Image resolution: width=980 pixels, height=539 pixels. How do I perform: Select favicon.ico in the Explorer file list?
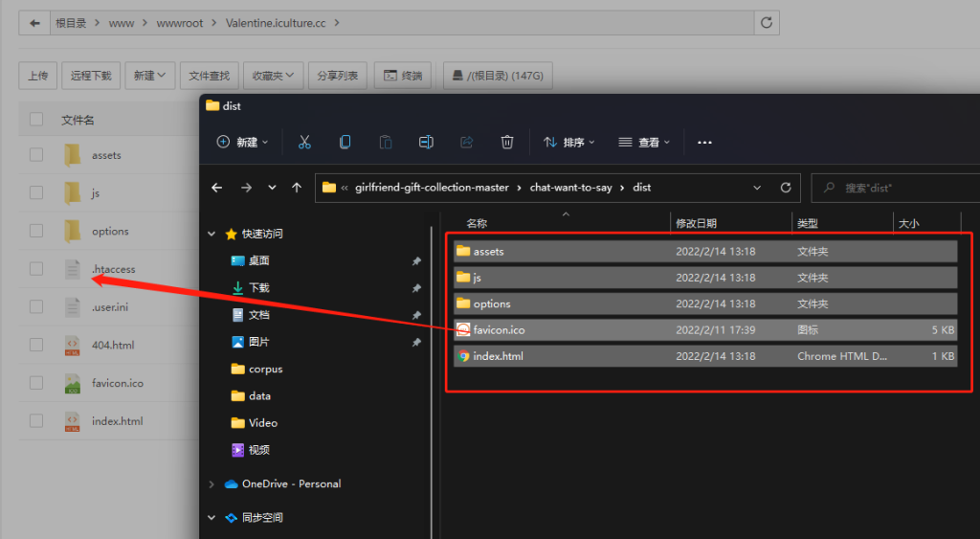tap(705, 330)
